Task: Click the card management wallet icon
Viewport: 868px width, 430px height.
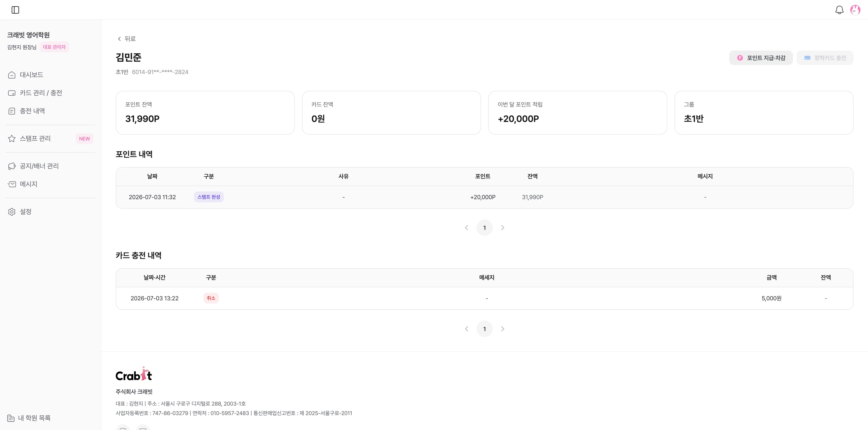Action: click(x=12, y=93)
